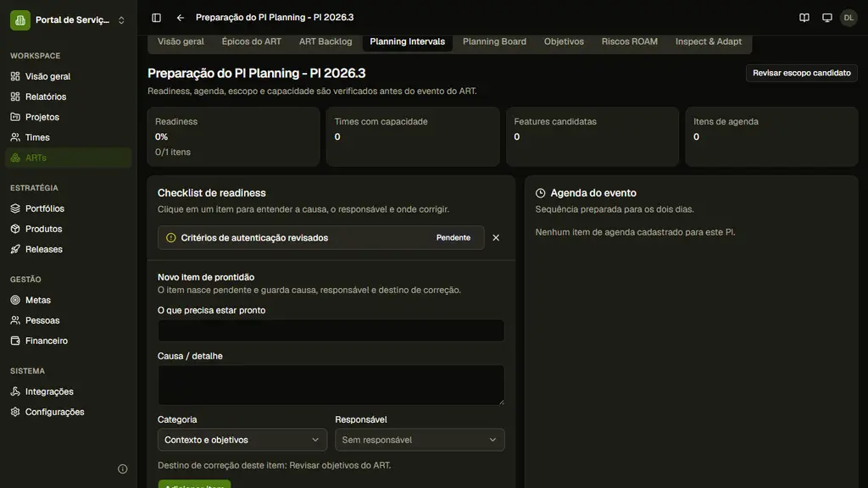Image resolution: width=868 pixels, height=488 pixels.
Task: Click the Times com capacidade card
Action: click(413, 136)
